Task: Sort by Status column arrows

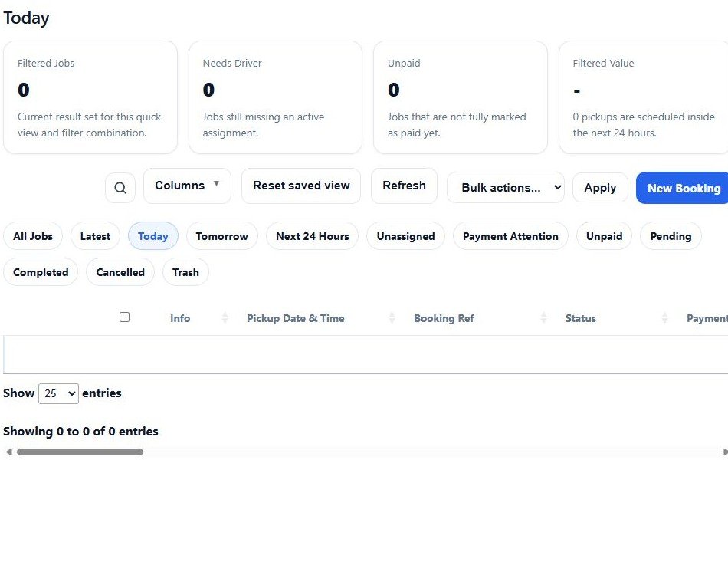Action: [x=665, y=317]
